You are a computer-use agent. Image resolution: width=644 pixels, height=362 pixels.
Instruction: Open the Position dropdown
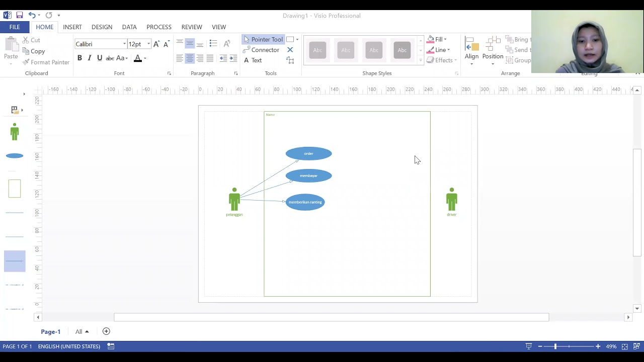coord(493,51)
